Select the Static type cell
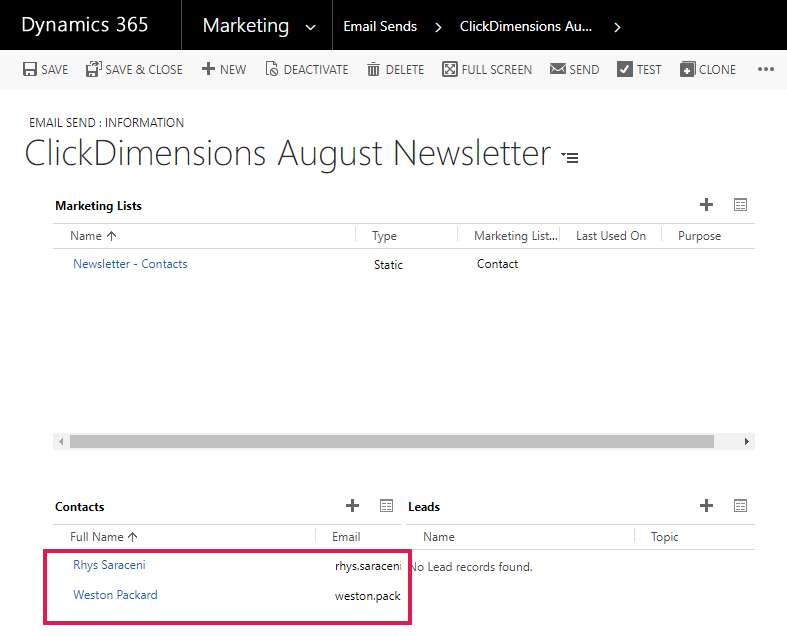787x636 pixels. pyautogui.click(x=388, y=265)
